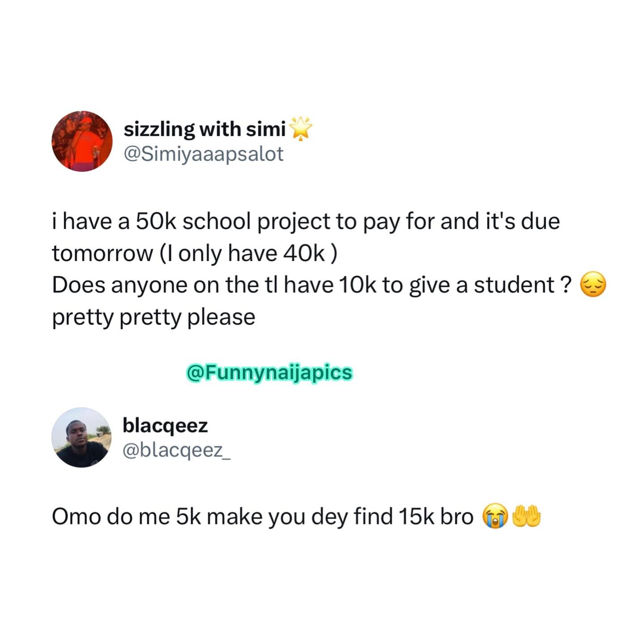
Task: Click the glowing star emoji beside simi's name
Action: pos(301,129)
